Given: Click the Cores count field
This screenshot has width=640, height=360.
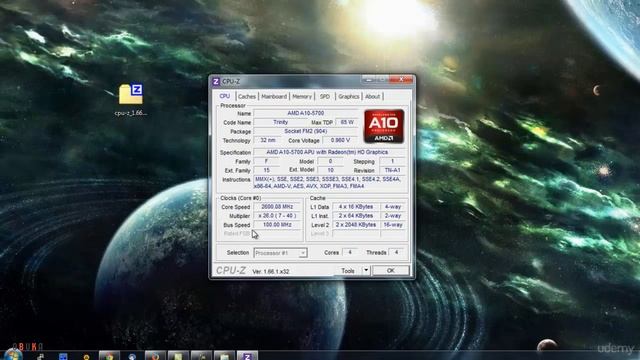Looking at the screenshot, I should point(350,253).
